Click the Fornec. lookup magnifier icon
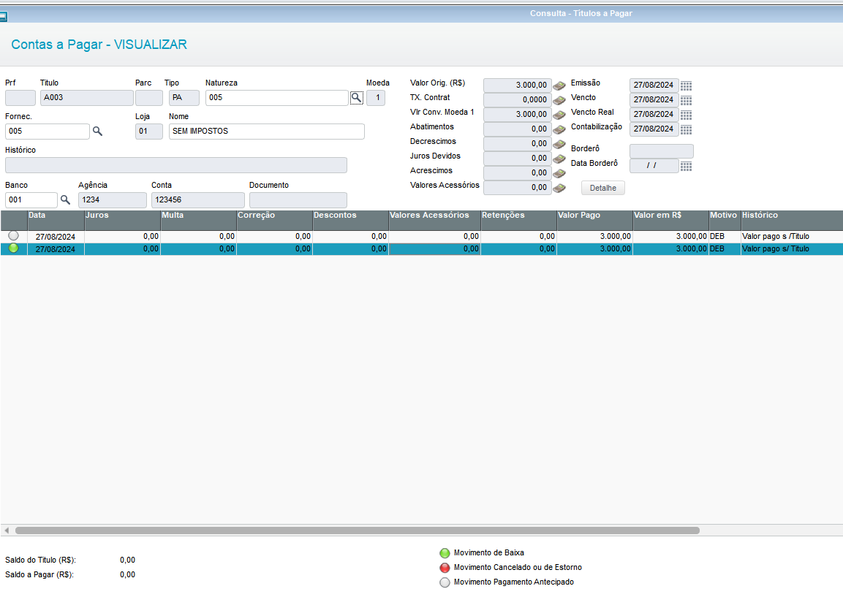This screenshot has width=843, height=616. (x=97, y=131)
